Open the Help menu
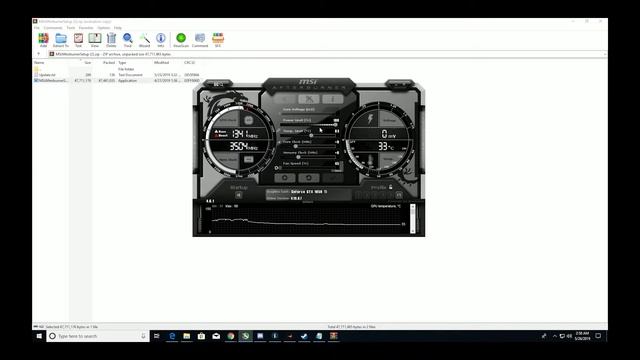This screenshot has width=640, height=360. [x=118, y=28]
